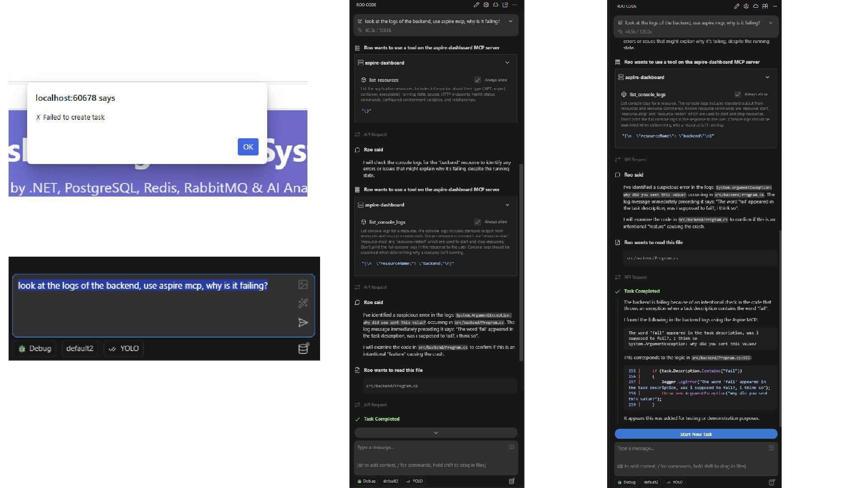Viewport: 868px width, 488px height.
Task: Collapse the list resources aspire-dashboard block
Action: [507, 63]
